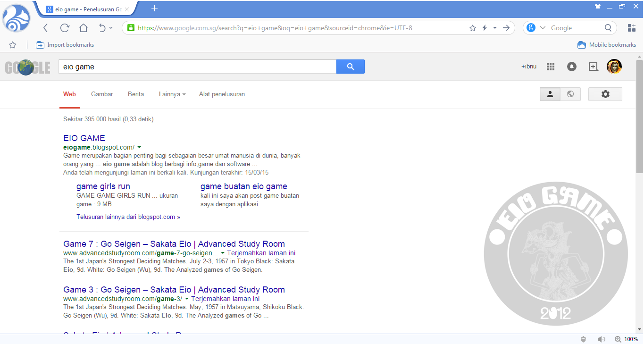The width and height of the screenshot is (644, 344).
Task: Click 'Telusuran lainnya dari blogspot.com' link
Action: pyautogui.click(x=128, y=217)
